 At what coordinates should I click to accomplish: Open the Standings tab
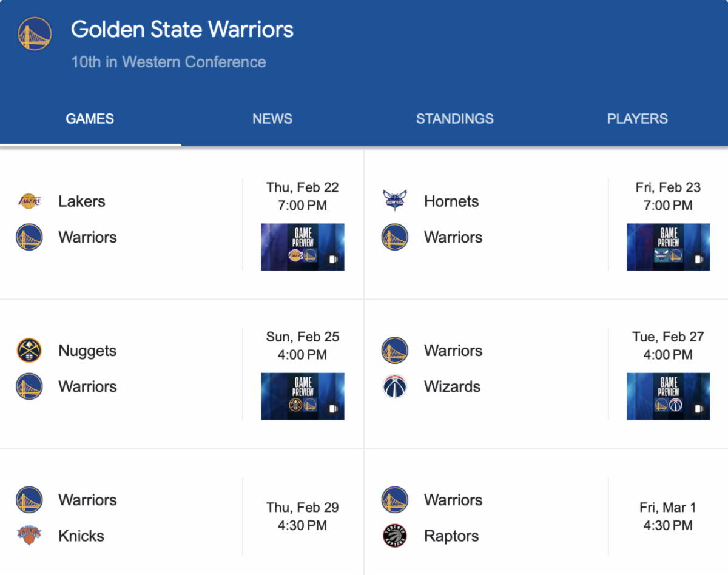point(455,119)
